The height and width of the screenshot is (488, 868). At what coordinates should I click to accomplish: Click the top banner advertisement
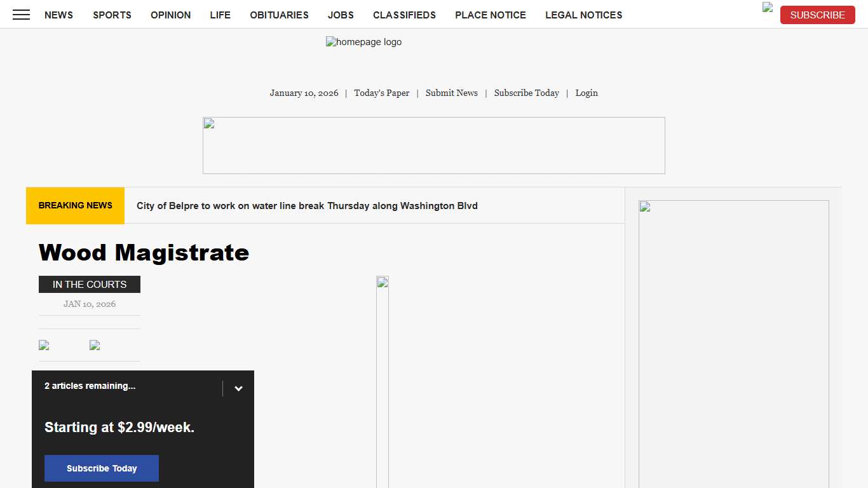pyautogui.click(x=433, y=146)
